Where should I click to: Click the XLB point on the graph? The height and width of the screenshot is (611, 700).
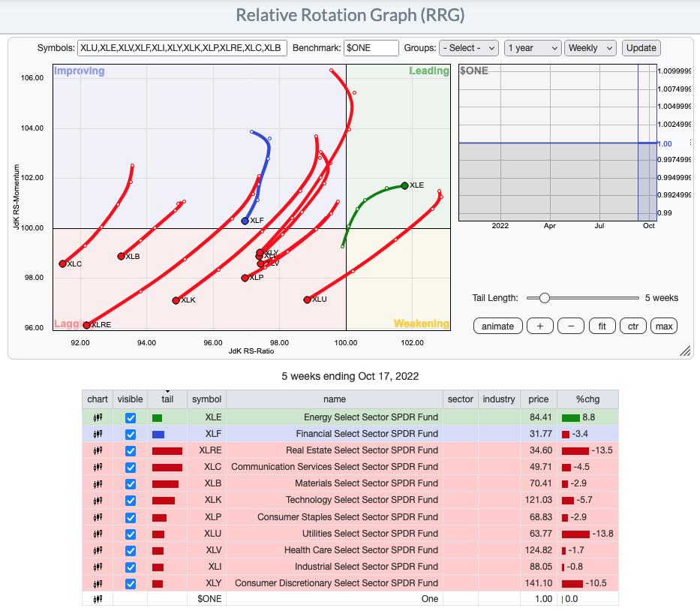[x=121, y=257]
